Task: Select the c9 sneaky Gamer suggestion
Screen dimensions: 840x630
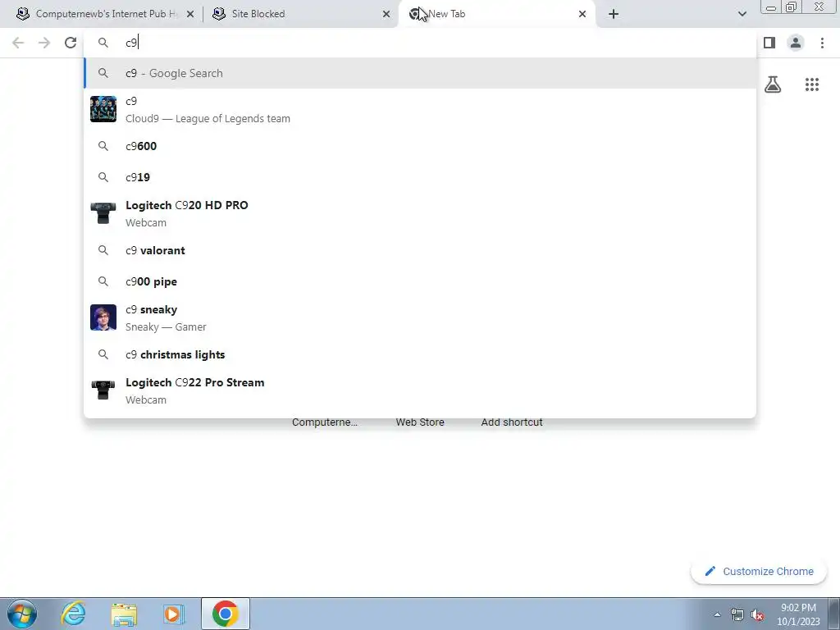Action: click(420, 317)
